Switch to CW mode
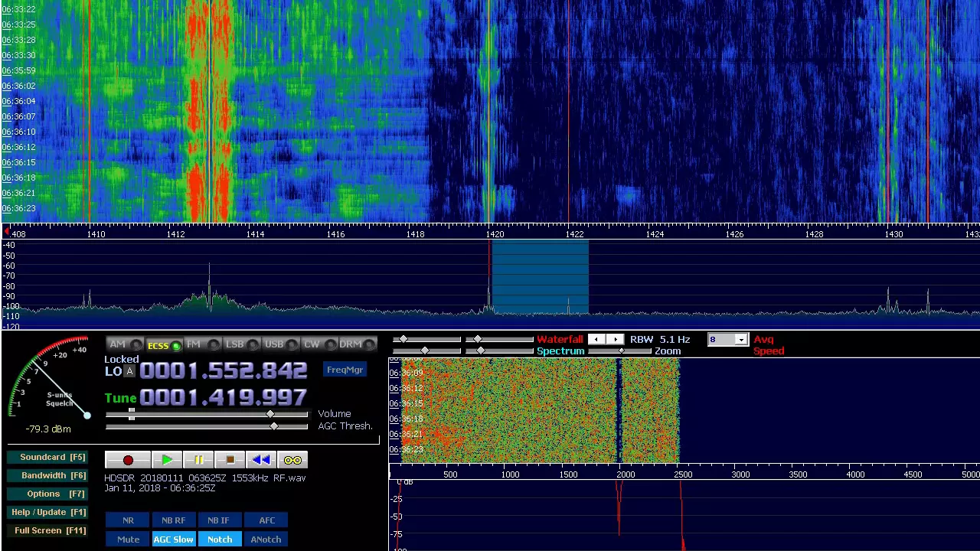 pyautogui.click(x=318, y=344)
